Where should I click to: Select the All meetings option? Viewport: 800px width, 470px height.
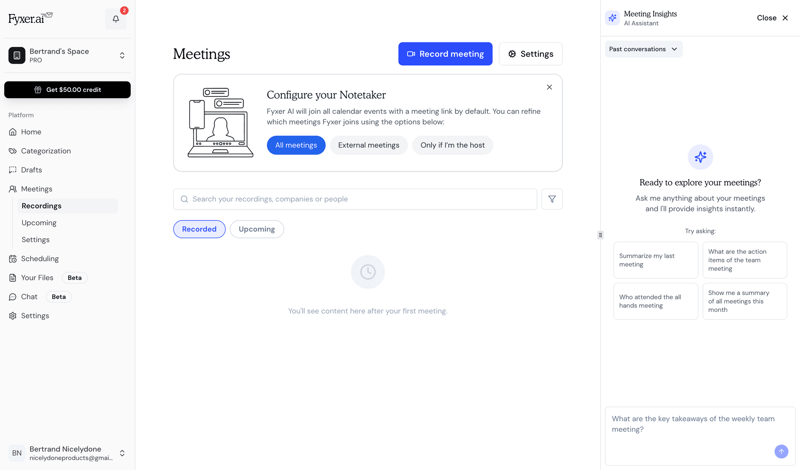[x=296, y=145]
